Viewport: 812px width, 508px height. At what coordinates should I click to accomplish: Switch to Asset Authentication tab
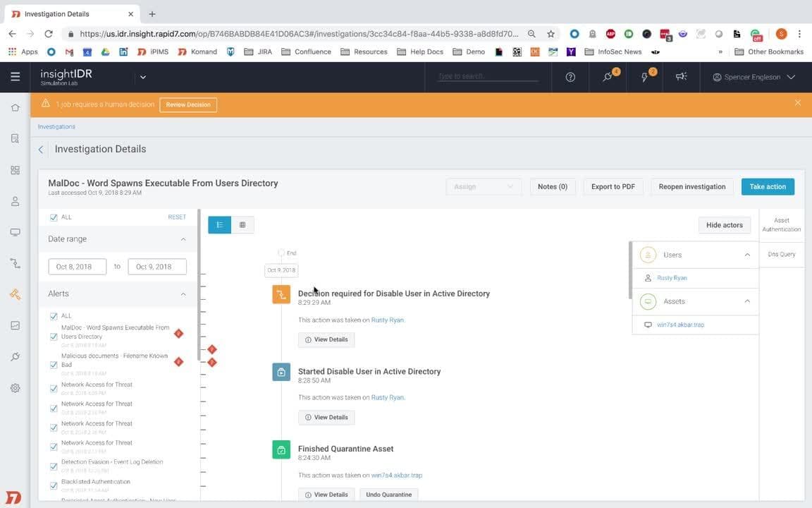pyautogui.click(x=782, y=224)
